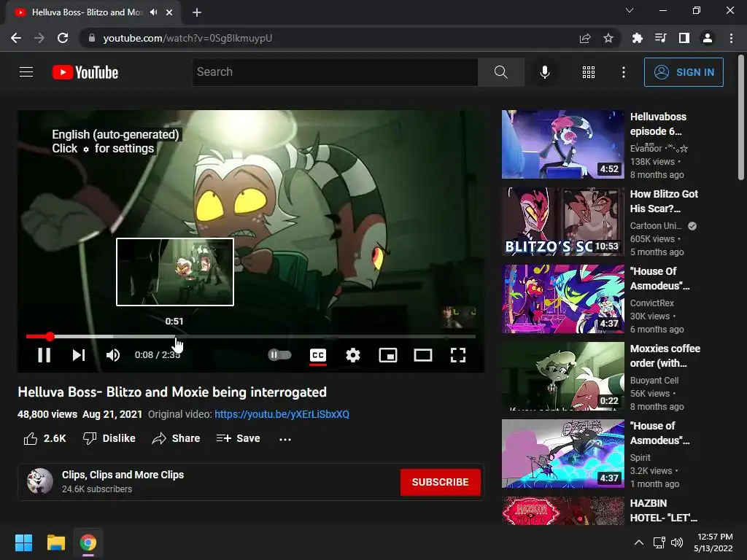Open the taskbar clock and date
The width and height of the screenshot is (747, 560).
tap(713, 542)
